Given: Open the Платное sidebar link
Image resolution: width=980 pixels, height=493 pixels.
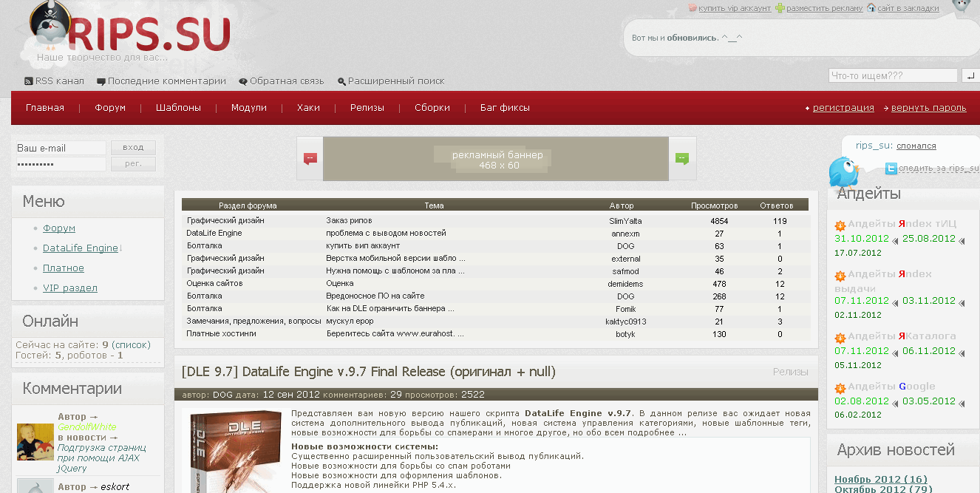Looking at the screenshot, I should pos(64,268).
